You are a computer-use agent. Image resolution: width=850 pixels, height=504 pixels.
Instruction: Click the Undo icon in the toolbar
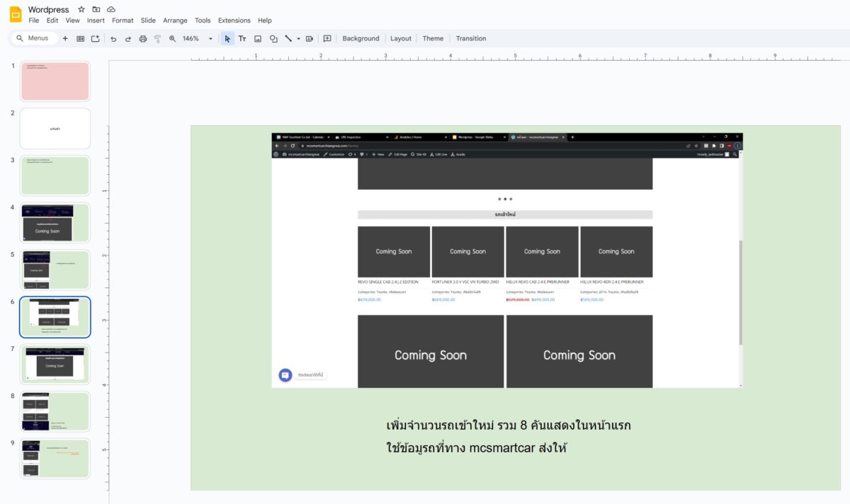pos(113,39)
